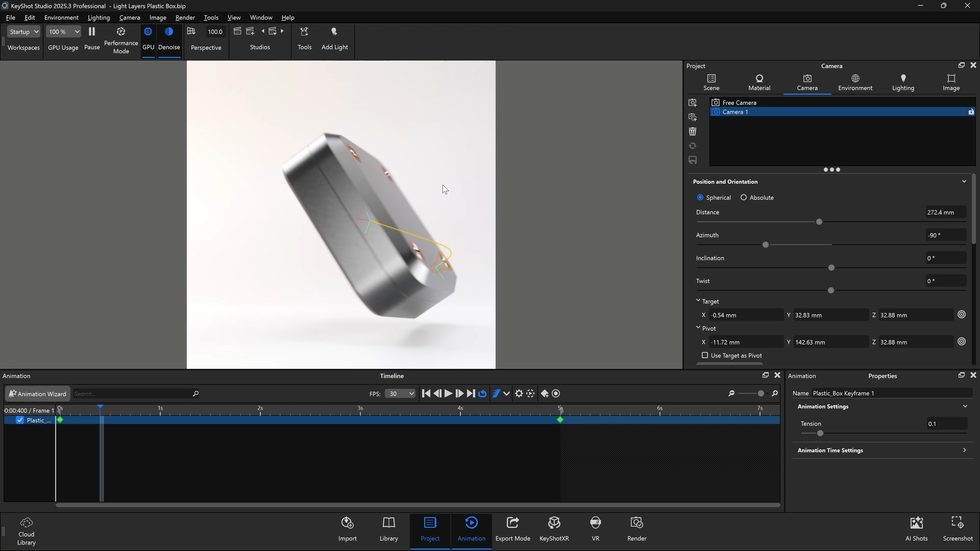The image size is (980, 551).
Task: Select the Absolute radio button
Action: tap(744, 197)
